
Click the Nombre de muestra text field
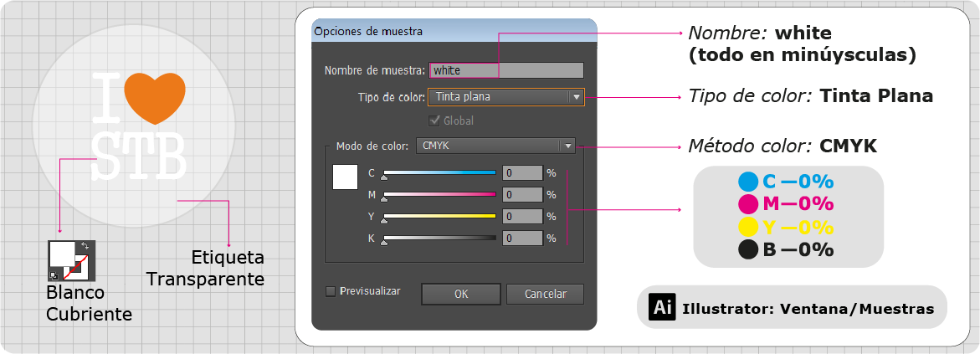coord(506,70)
